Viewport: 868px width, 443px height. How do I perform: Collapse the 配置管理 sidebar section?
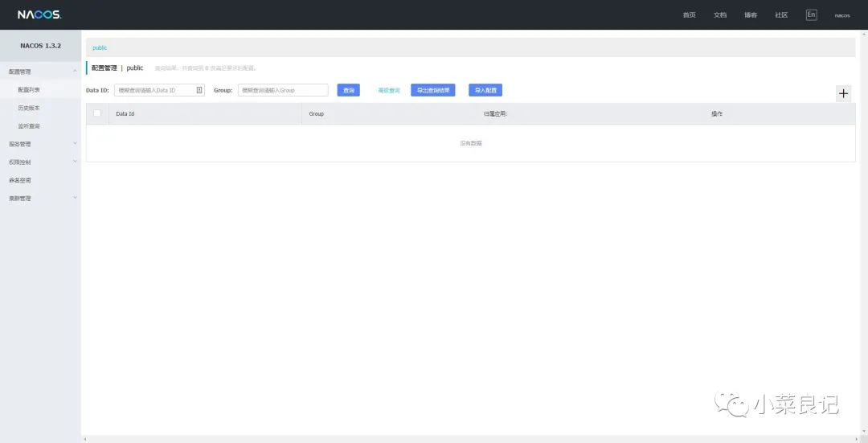(x=40, y=72)
